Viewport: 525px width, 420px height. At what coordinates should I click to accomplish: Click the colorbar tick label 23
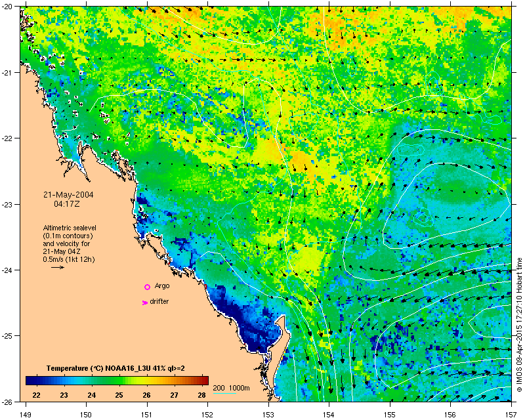point(64,395)
